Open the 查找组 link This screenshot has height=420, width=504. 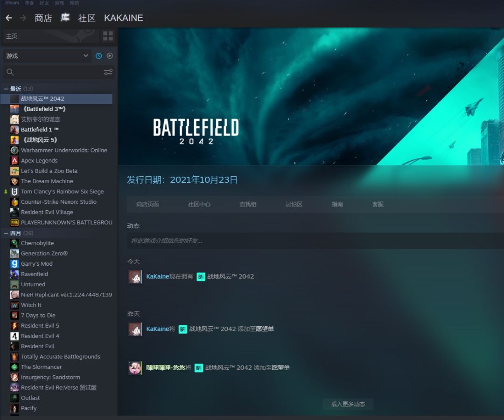point(248,204)
